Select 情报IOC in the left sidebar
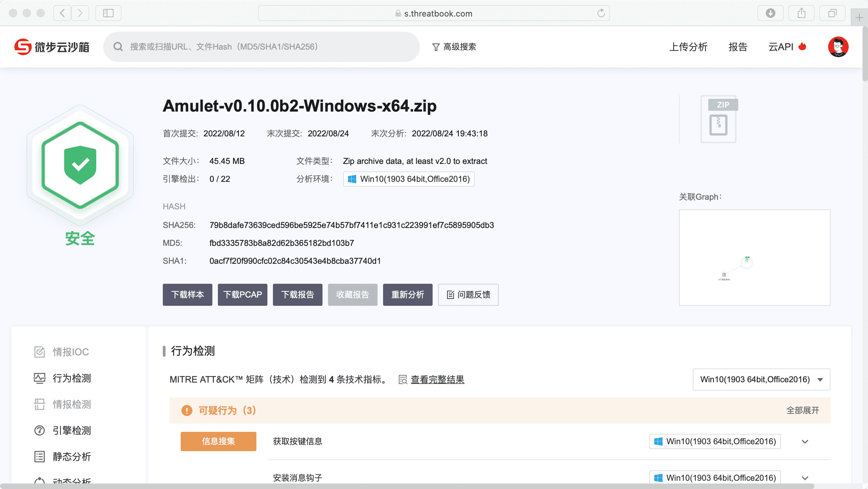Image resolution: width=868 pixels, height=489 pixels. (x=71, y=352)
